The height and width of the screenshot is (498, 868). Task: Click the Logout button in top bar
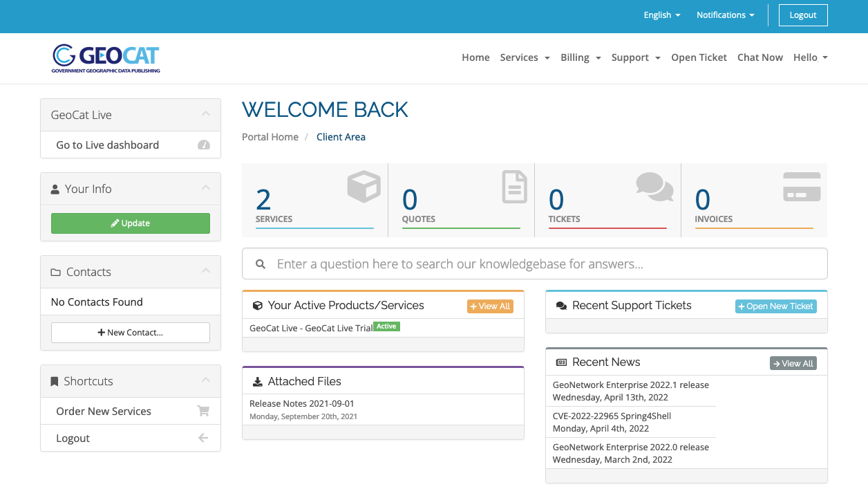pos(803,15)
